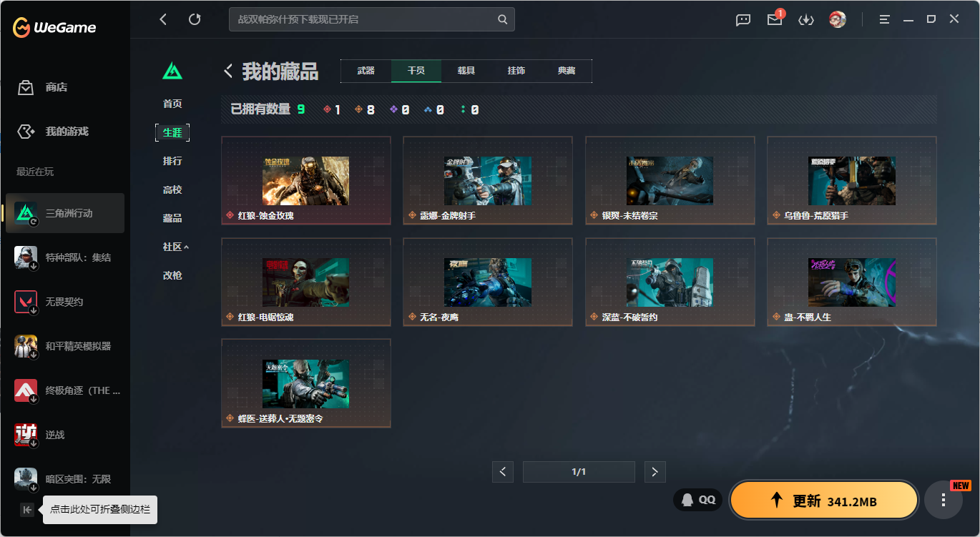This screenshot has width=980, height=537.
Task: Open the user avatar profile
Action: tap(838, 19)
